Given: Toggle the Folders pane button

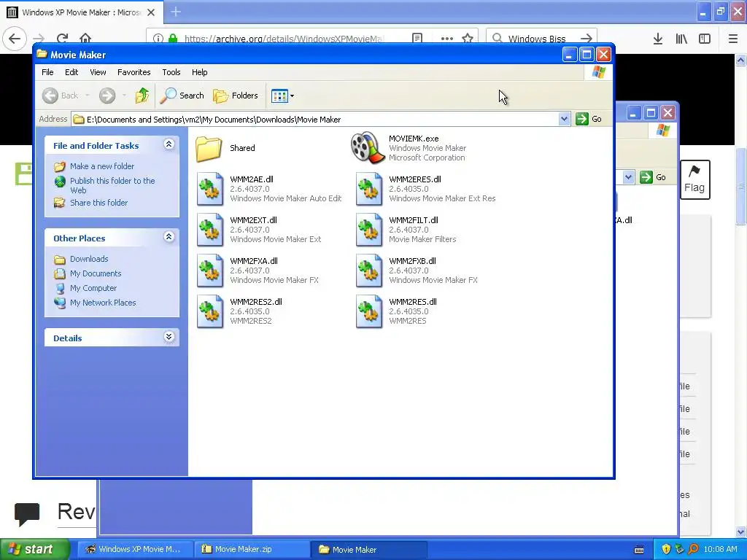Looking at the screenshot, I should pyautogui.click(x=236, y=96).
